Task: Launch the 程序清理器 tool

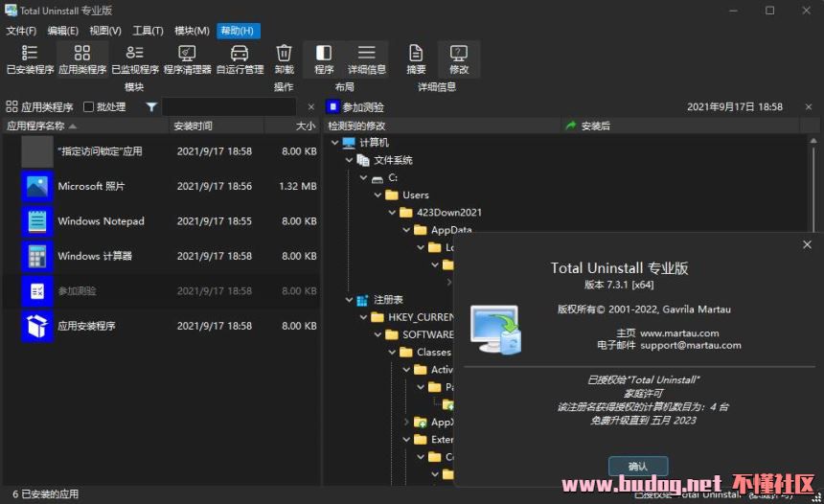Action: tap(187, 59)
